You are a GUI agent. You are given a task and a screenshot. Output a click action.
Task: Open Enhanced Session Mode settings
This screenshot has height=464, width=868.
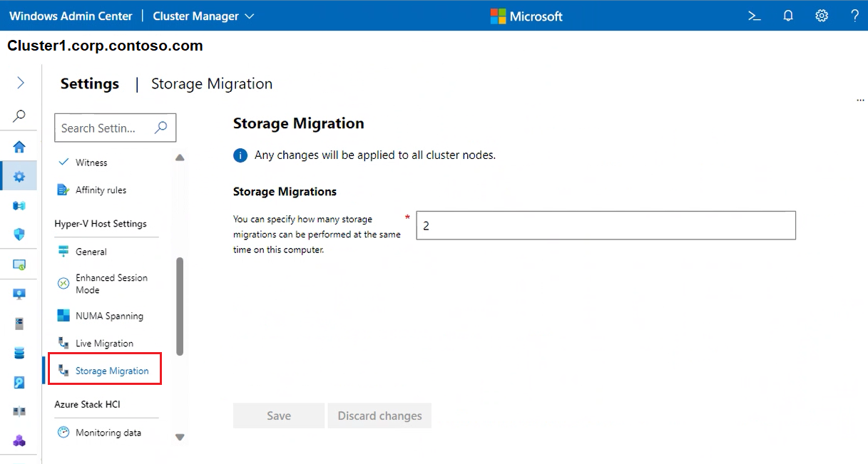pyautogui.click(x=111, y=284)
